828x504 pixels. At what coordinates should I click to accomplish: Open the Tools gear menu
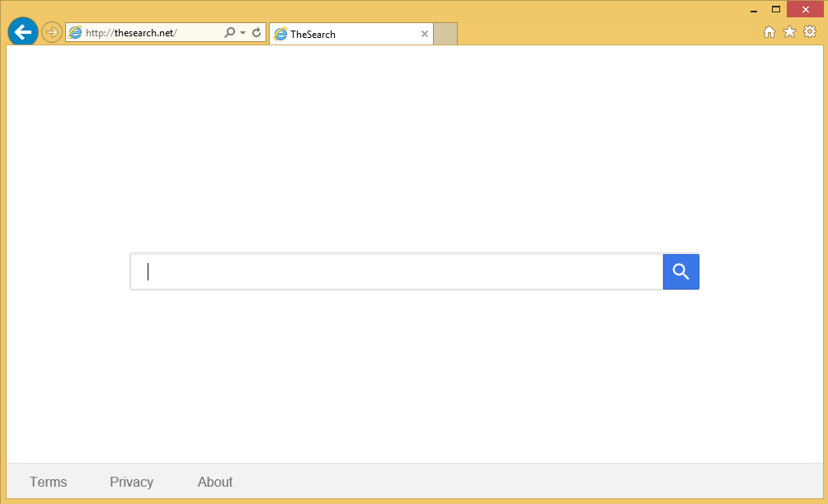click(810, 31)
